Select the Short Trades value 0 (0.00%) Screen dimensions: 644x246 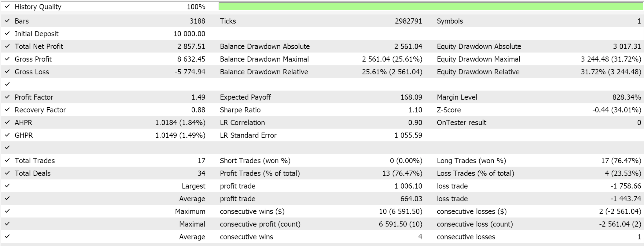pos(406,161)
